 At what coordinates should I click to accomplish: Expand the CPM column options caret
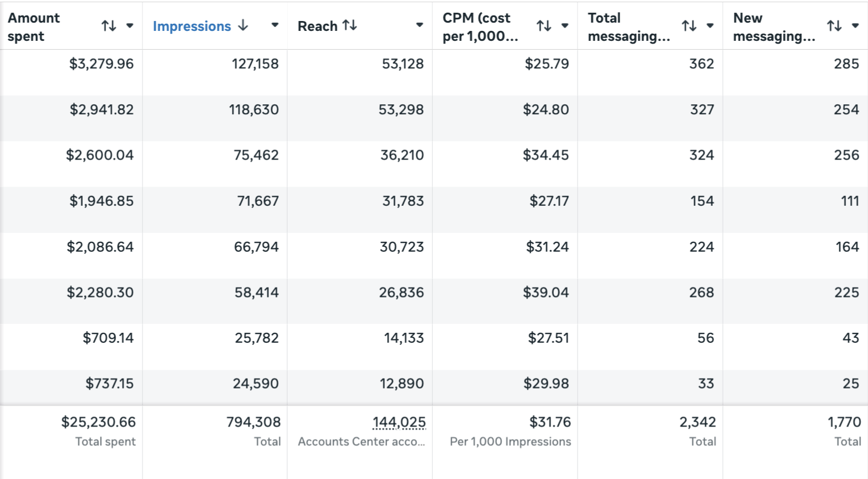point(565,25)
